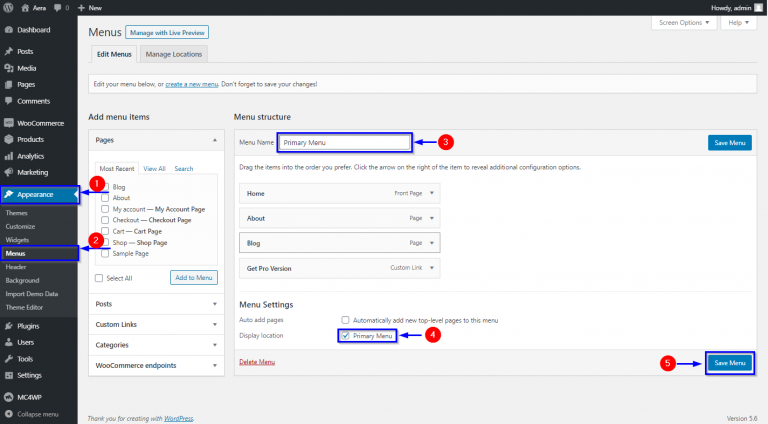This screenshot has height=424, width=768.
Task: Check the About page checkbox
Action: (105, 198)
